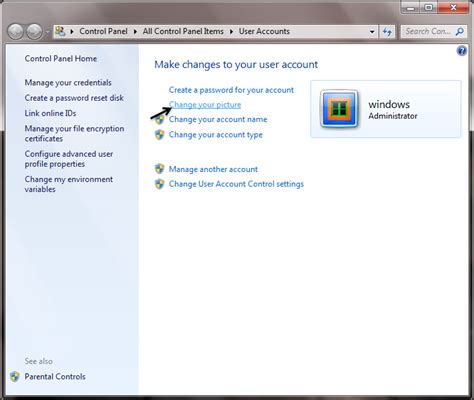Click shield icon beside Change your account type
This screenshot has height=400, width=474.
coord(160,135)
